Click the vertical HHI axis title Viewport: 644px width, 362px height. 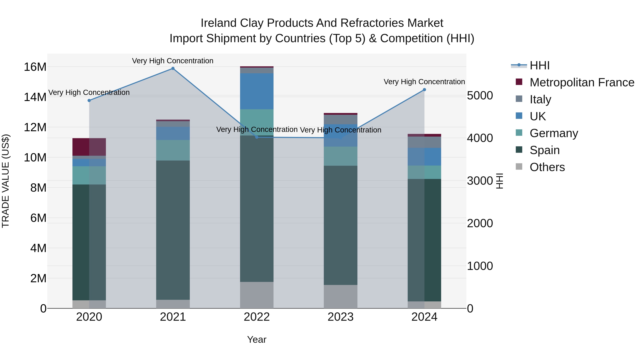pyautogui.click(x=499, y=181)
